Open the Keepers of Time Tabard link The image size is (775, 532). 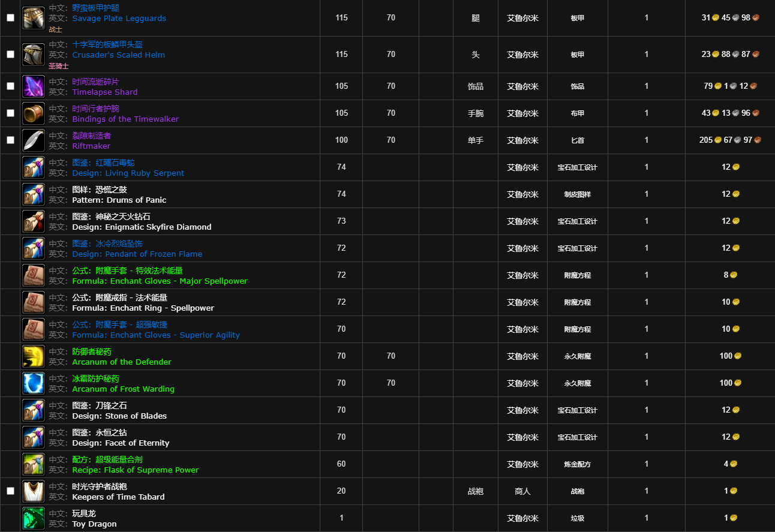click(118, 497)
